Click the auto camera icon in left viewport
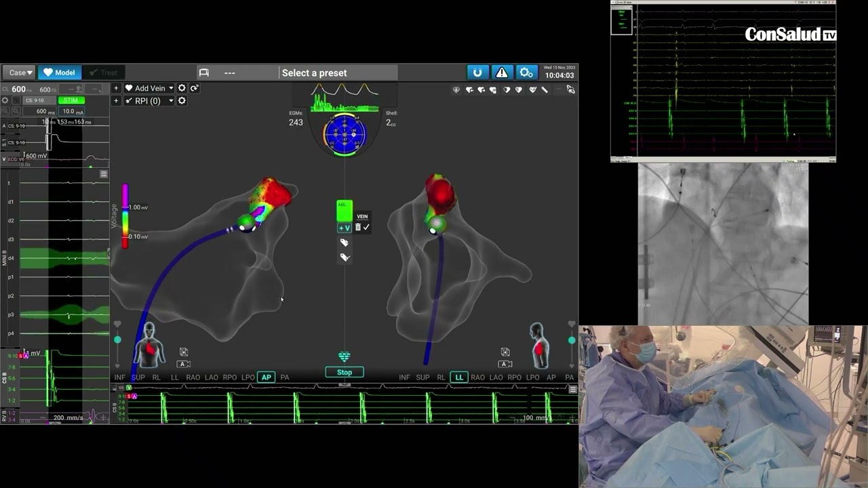 point(183,364)
